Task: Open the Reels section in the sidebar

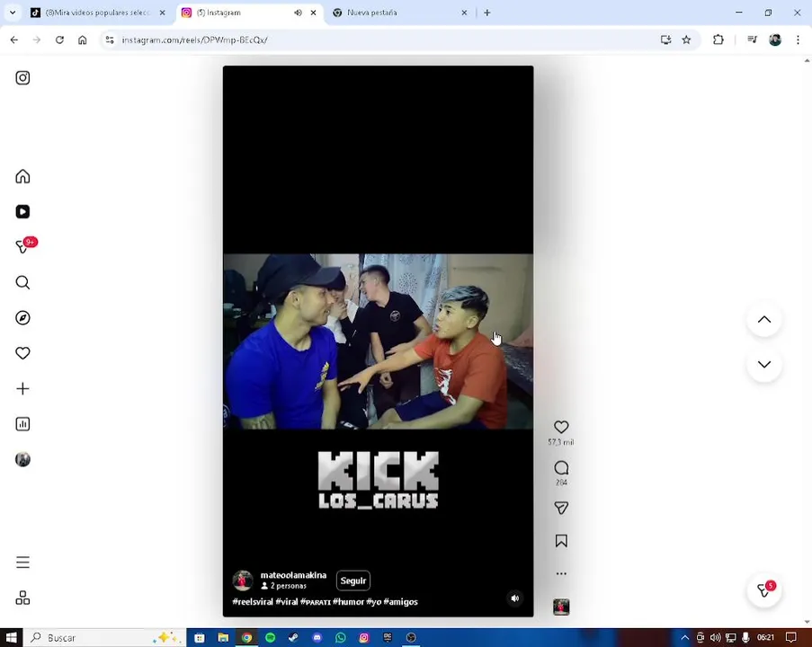Action: point(22,212)
